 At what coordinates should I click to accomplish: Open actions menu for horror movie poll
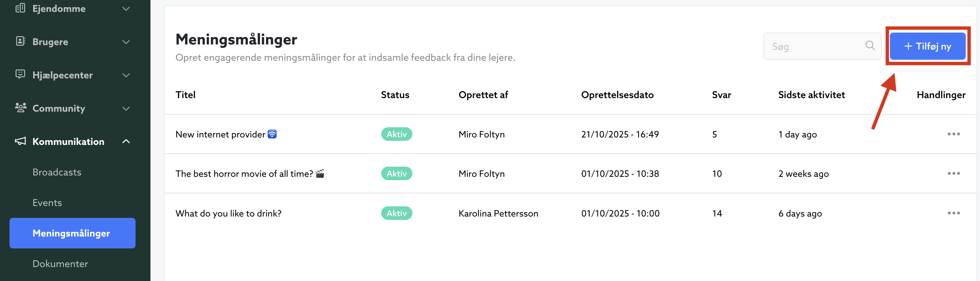953,174
